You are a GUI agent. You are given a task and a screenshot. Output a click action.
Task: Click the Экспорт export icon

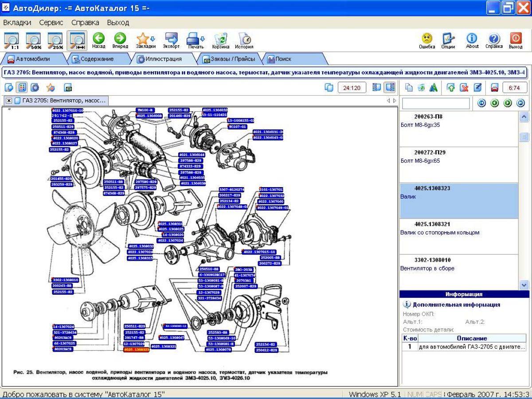tap(171, 40)
